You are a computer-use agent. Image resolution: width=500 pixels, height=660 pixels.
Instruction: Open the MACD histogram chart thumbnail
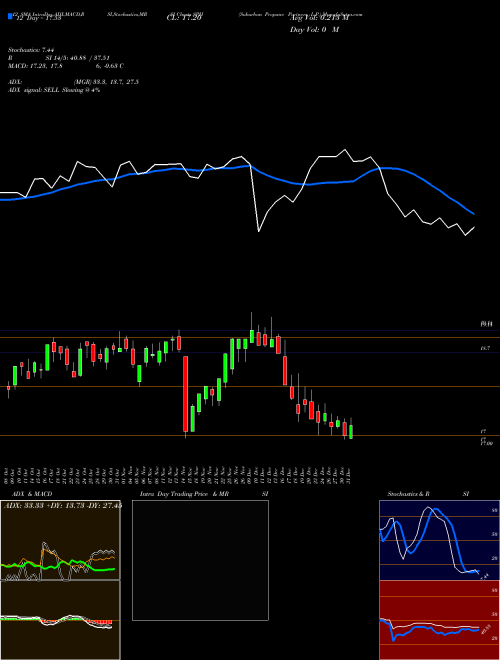(x=60, y=620)
